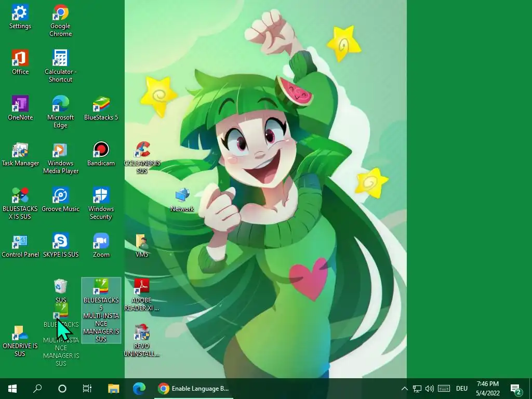Open the Settings desktop shortcut

(20, 17)
